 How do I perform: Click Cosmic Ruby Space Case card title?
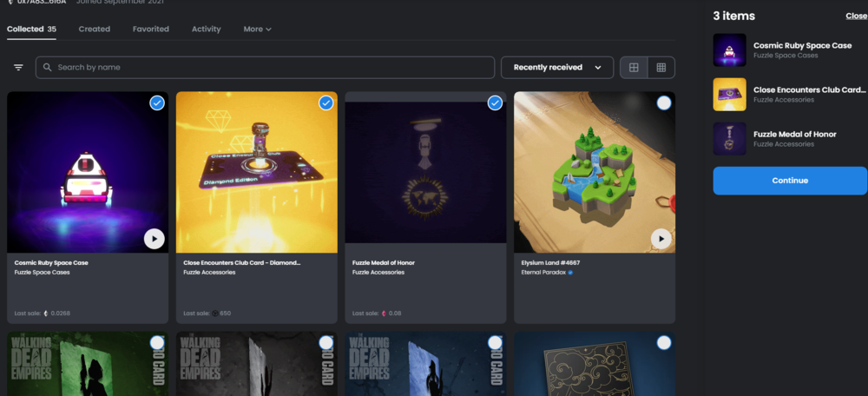coord(51,263)
